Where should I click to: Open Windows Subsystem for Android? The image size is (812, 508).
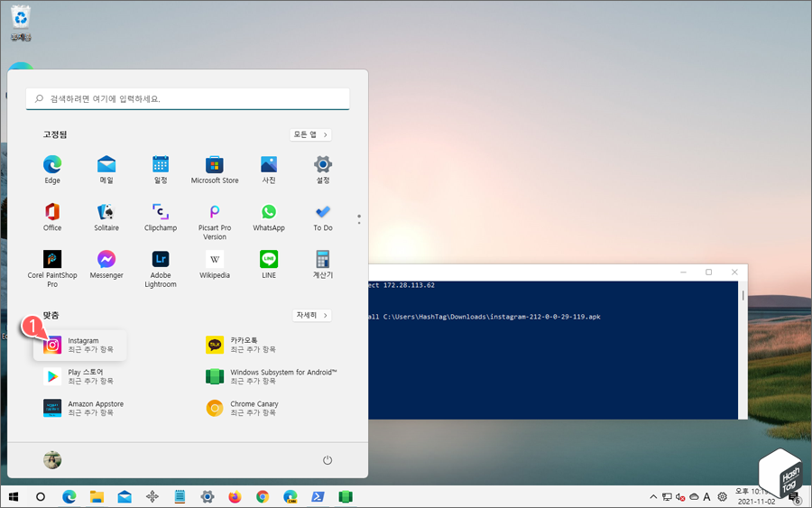click(x=272, y=376)
